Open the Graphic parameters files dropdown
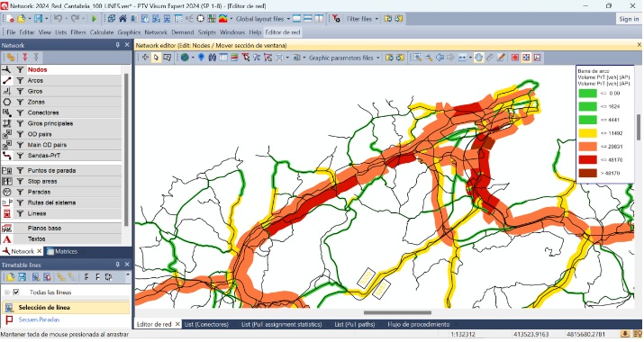The width and height of the screenshot is (644, 342). click(378, 58)
